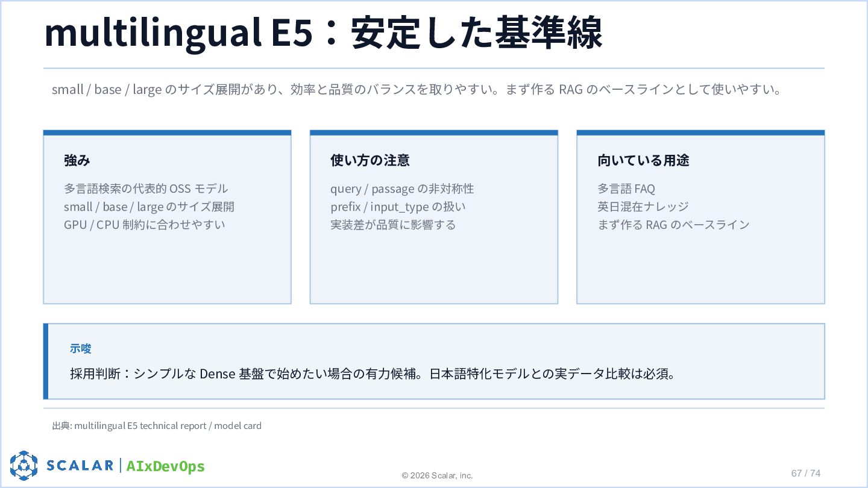Click the subtitle sentence below the title

(417, 90)
